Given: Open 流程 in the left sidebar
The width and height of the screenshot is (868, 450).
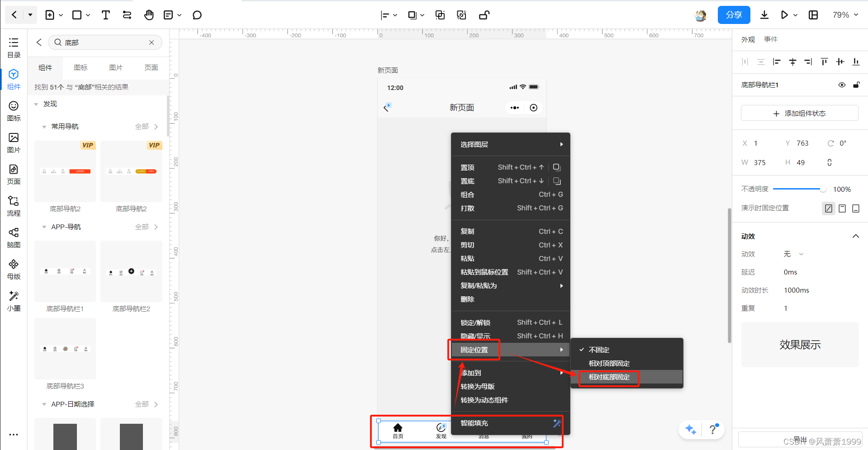Looking at the screenshot, I should 14,206.
